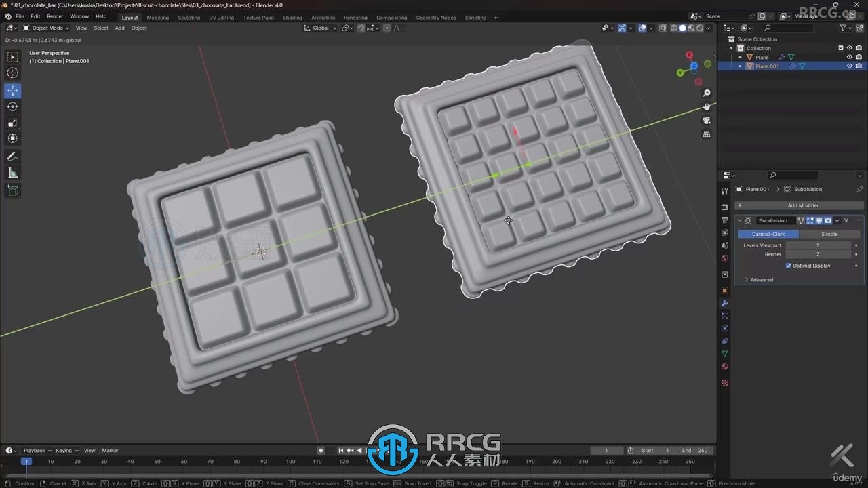
Task: Open Keying dropdown in timeline
Action: click(67, 450)
